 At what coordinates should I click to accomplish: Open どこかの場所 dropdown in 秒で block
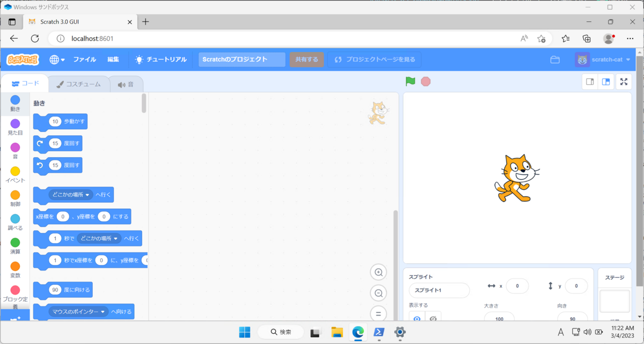[x=99, y=238]
